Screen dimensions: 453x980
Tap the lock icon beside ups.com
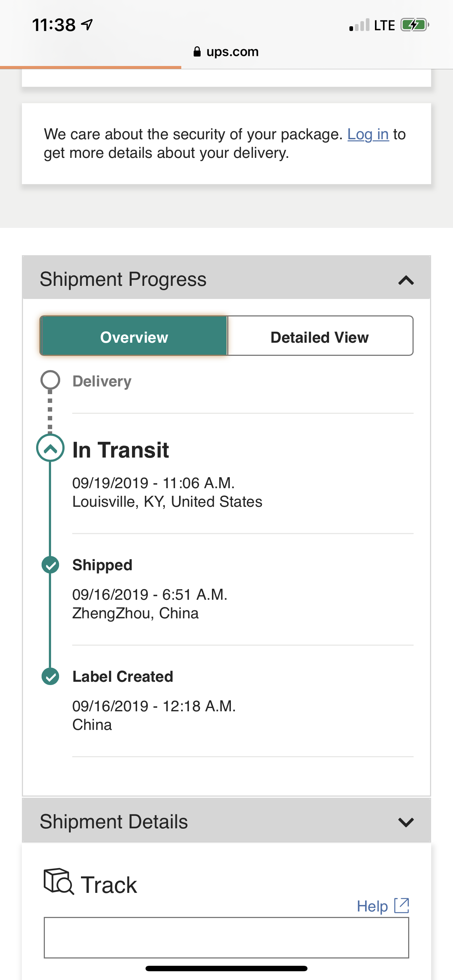point(197,51)
